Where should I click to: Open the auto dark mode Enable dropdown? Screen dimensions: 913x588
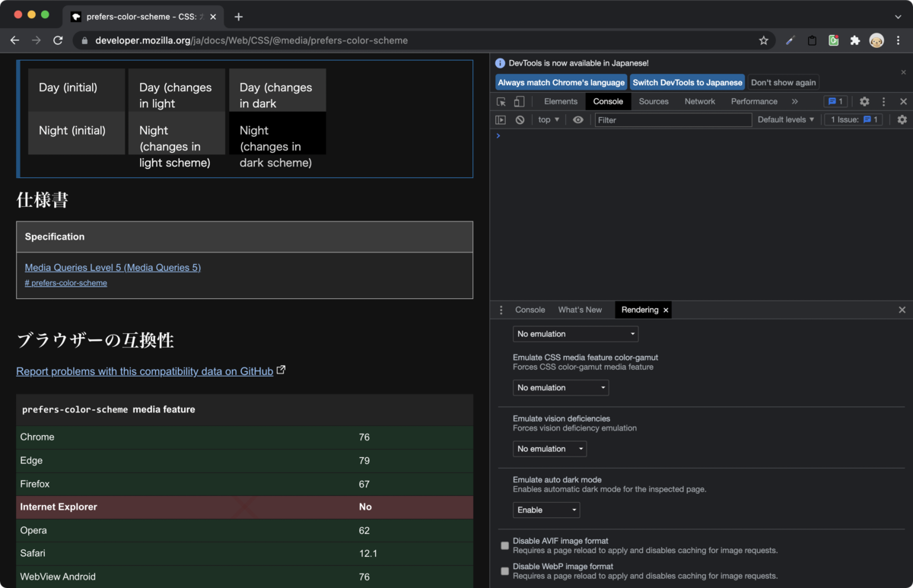coord(546,510)
